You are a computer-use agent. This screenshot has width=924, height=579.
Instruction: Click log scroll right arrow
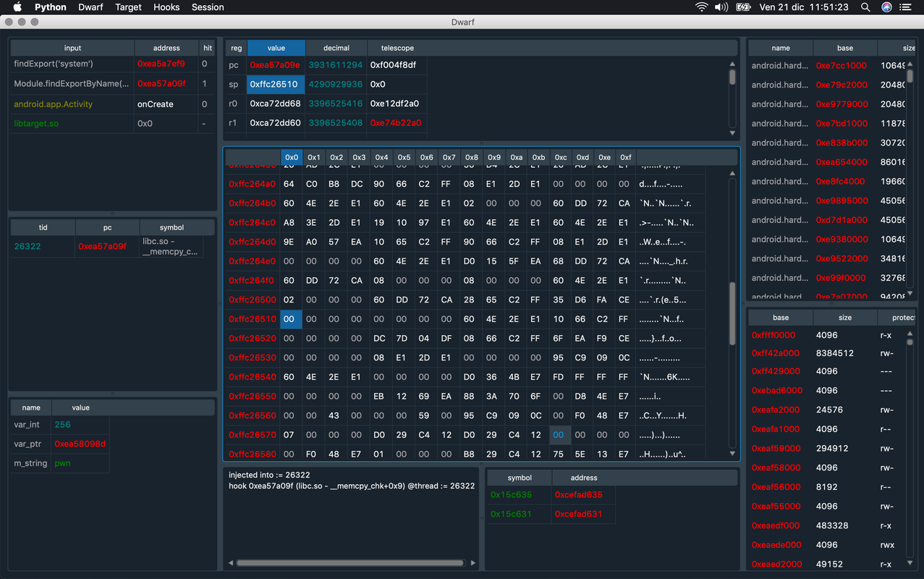[473, 562]
